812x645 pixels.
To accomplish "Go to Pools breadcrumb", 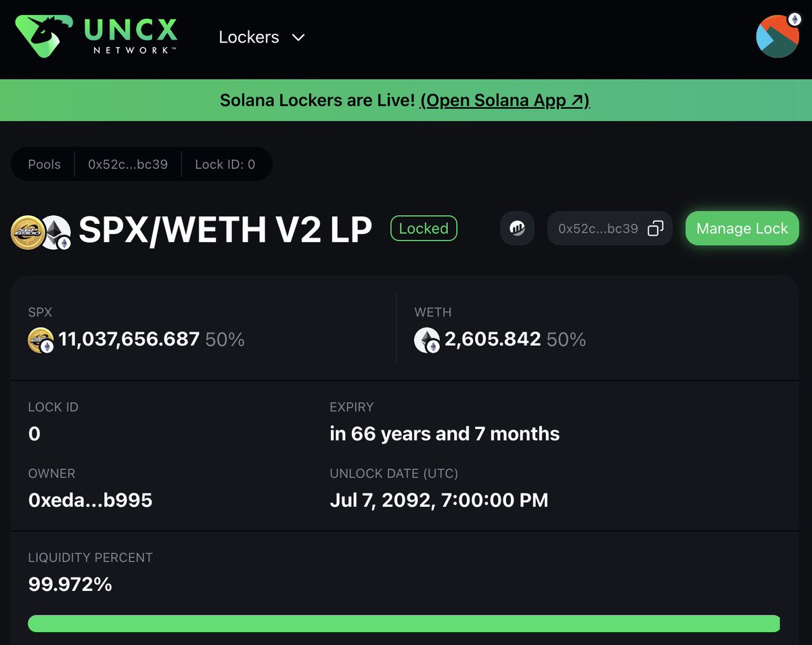I will coord(44,164).
